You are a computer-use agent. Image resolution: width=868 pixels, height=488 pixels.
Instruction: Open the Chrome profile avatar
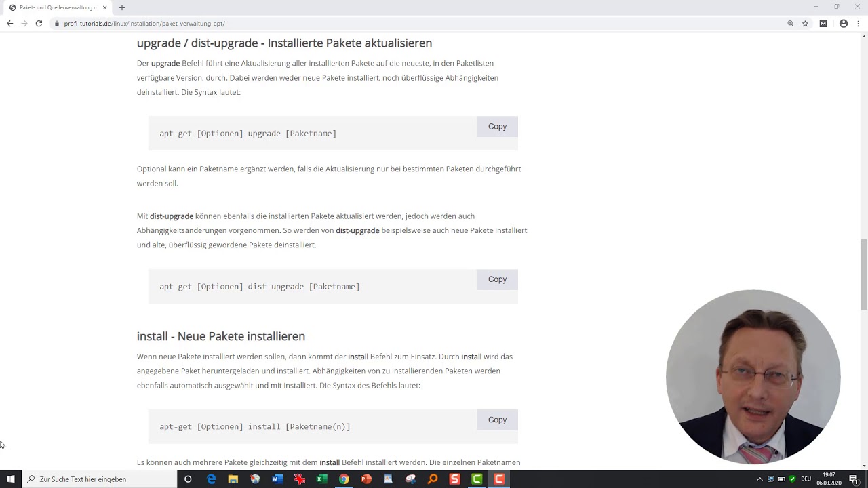(844, 23)
